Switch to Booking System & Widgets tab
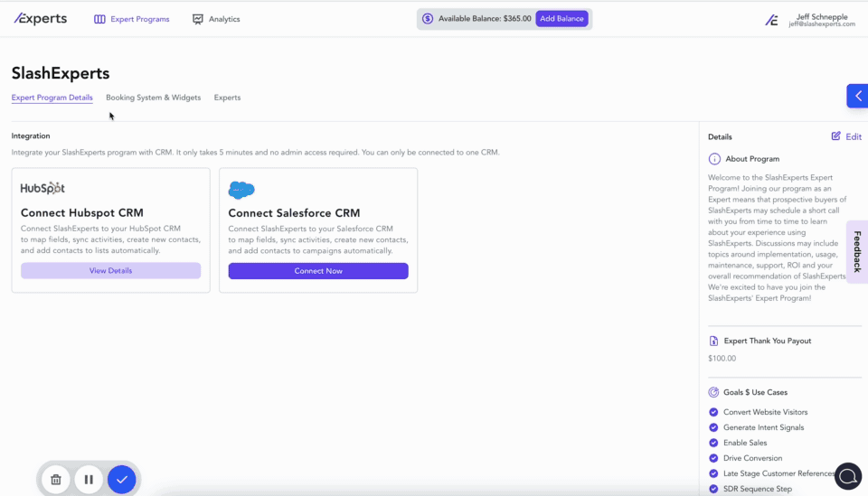Image resolution: width=868 pixels, height=496 pixels. (154, 98)
